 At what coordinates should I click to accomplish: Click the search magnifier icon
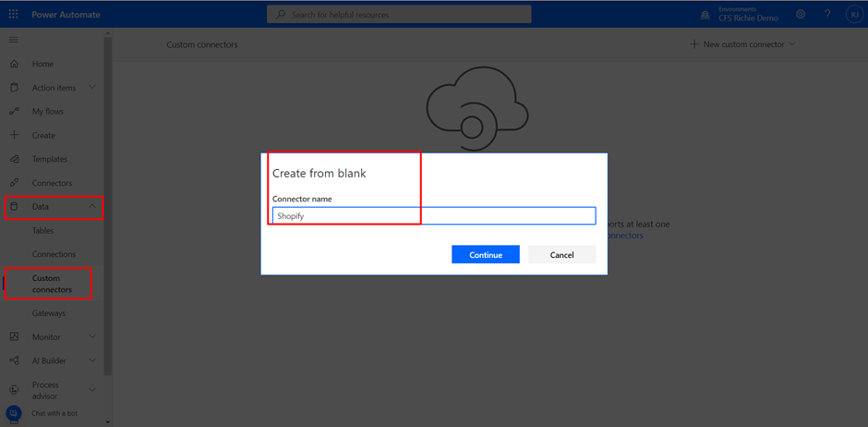282,15
